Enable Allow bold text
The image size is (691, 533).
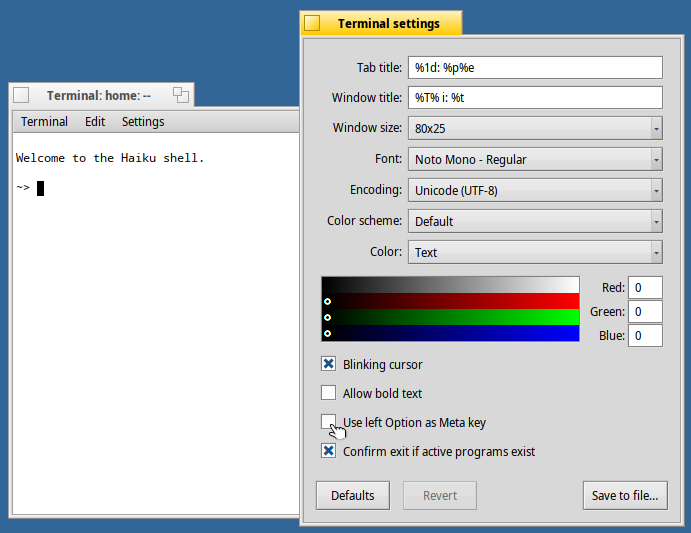[328, 393]
